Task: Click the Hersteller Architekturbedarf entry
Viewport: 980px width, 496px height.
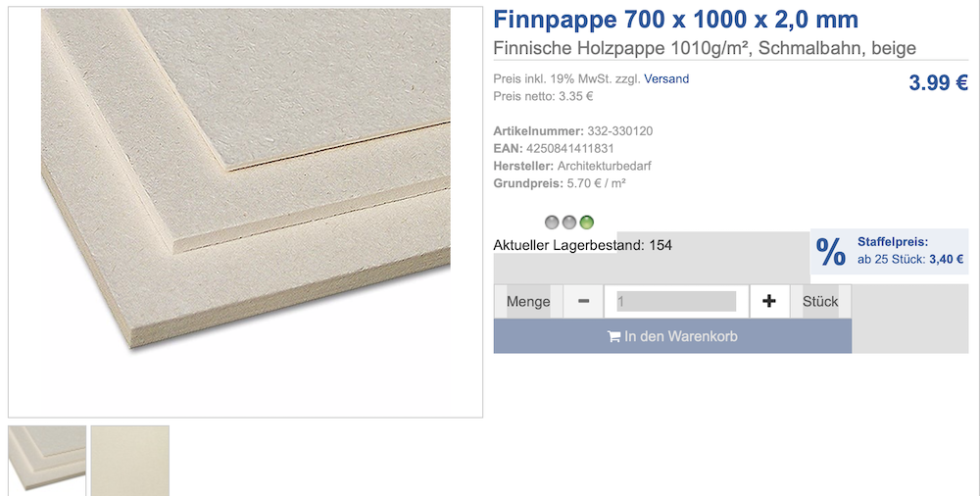Action: point(572,167)
